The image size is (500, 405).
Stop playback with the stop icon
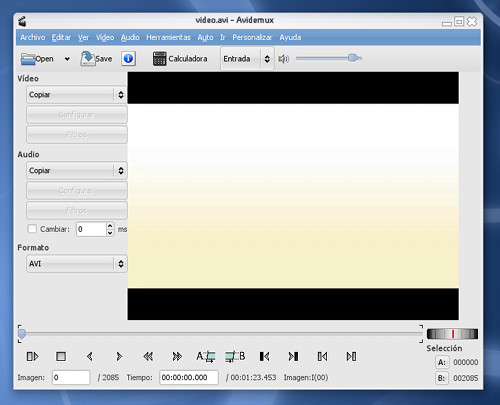61,357
